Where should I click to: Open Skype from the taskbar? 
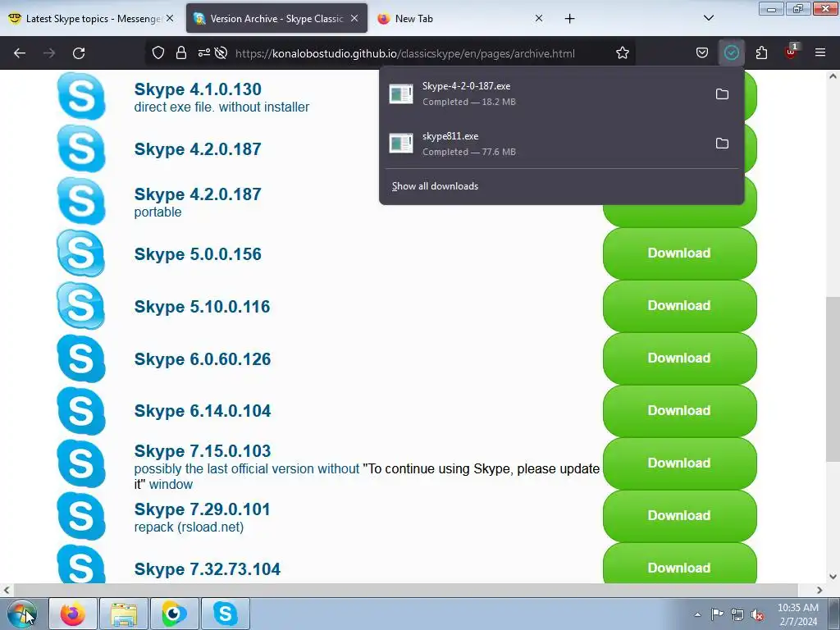pos(226,614)
